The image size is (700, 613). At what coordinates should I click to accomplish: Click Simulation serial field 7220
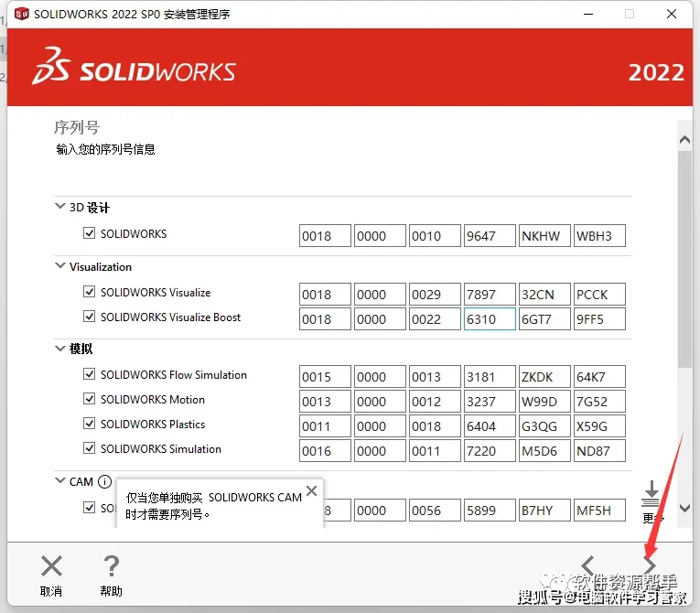coord(490,450)
